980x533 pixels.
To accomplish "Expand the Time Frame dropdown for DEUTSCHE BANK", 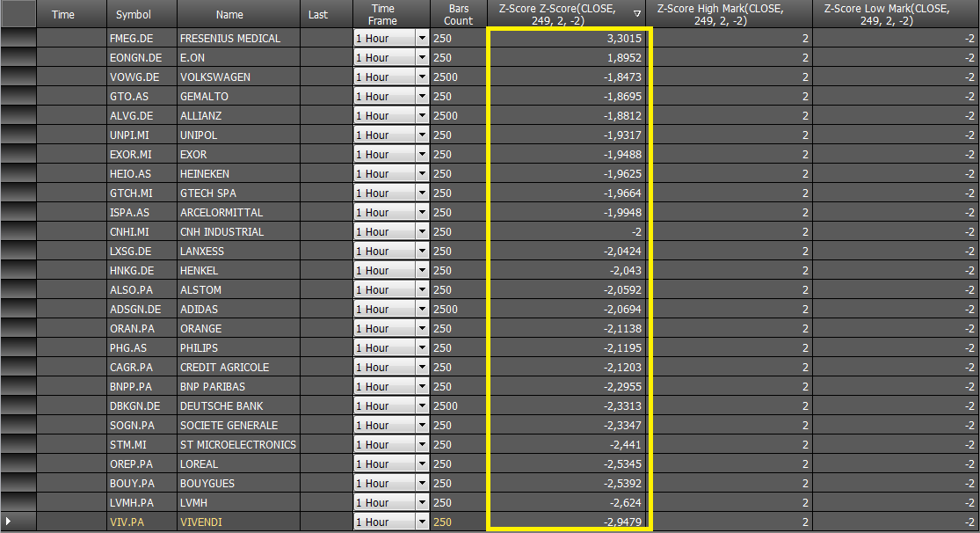I will click(x=422, y=406).
